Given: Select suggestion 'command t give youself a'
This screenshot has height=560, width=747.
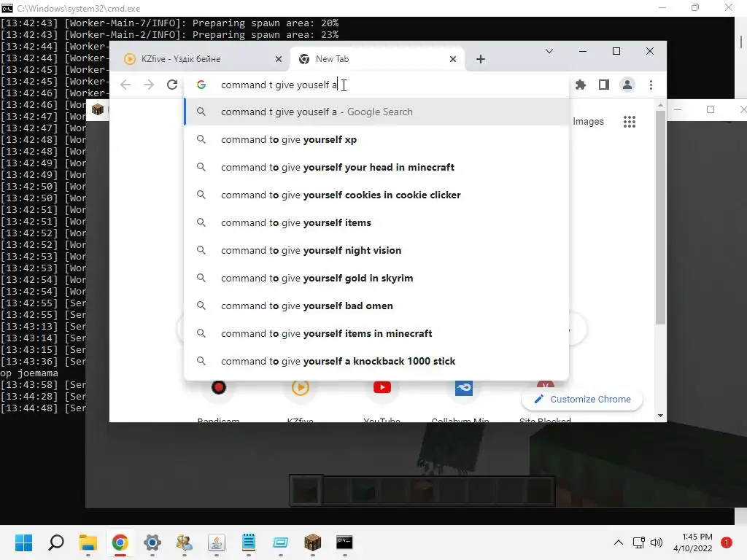Looking at the screenshot, I should coord(376,112).
